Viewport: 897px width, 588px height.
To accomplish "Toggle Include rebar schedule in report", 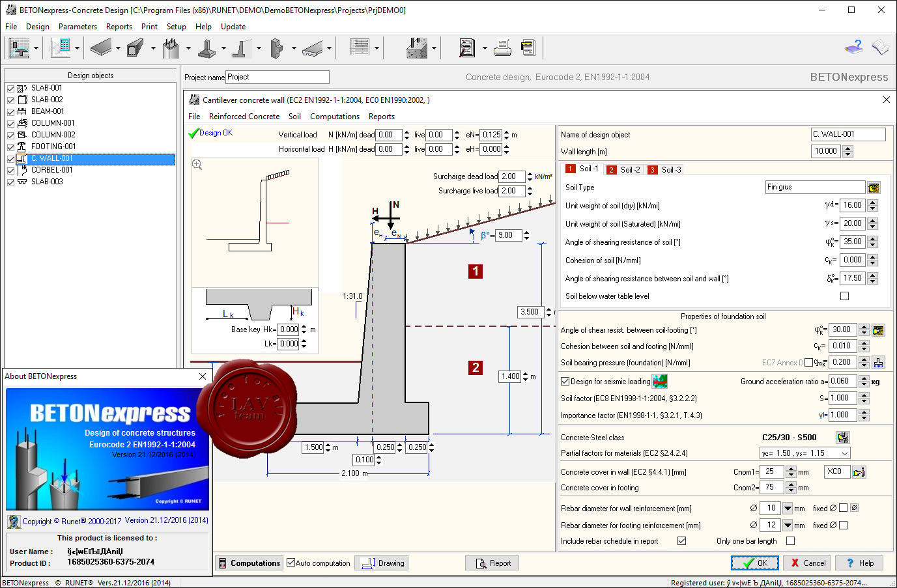I will [x=681, y=541].
